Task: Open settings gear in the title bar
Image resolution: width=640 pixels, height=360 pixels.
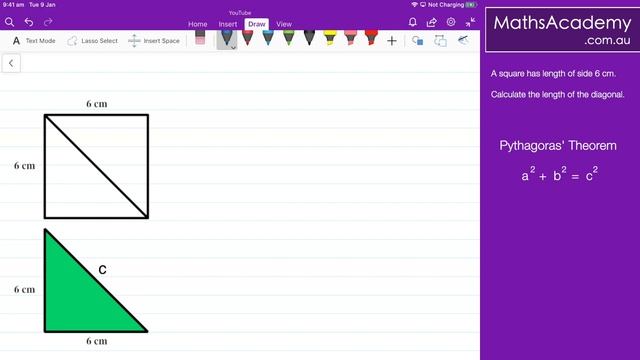Action: 451,22
